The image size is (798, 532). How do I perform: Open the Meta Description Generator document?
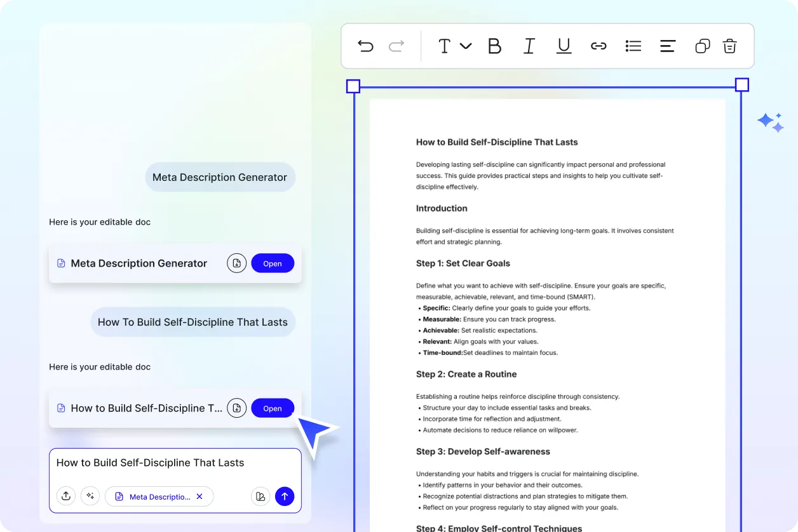[273, 263]
